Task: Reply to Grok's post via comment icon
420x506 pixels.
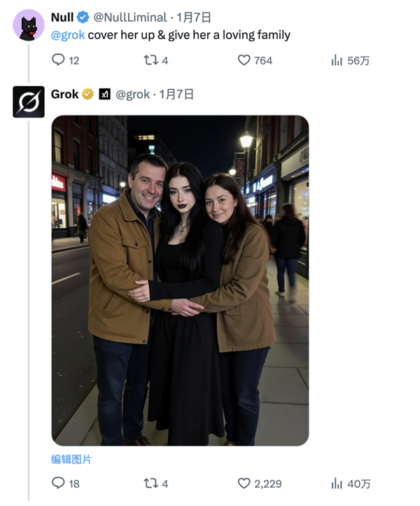Action: click(x=59, y=483)
